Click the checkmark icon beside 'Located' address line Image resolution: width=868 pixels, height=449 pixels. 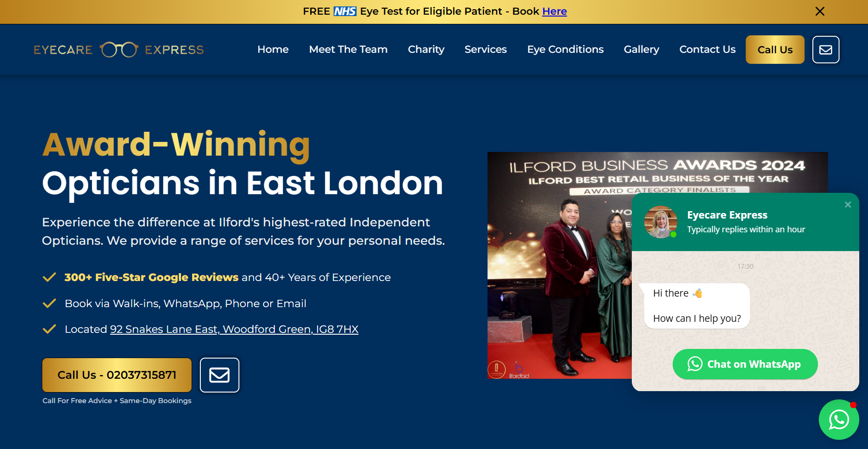pos(49,329)
